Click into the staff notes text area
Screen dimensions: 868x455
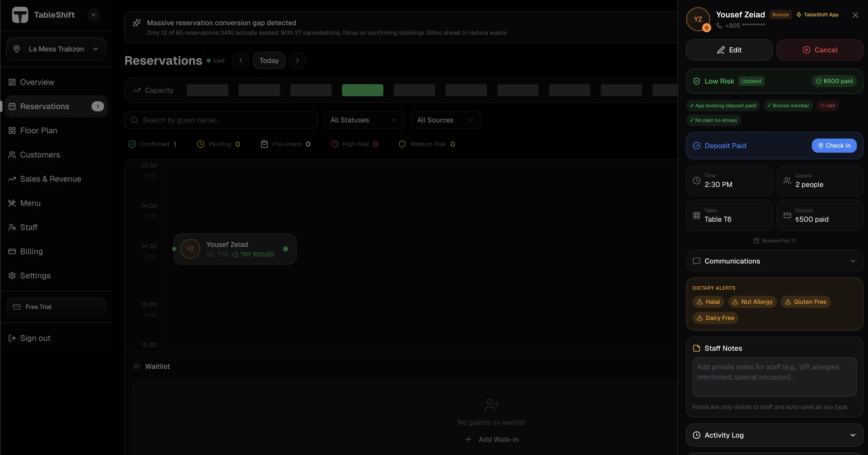[x=774, y=377]
